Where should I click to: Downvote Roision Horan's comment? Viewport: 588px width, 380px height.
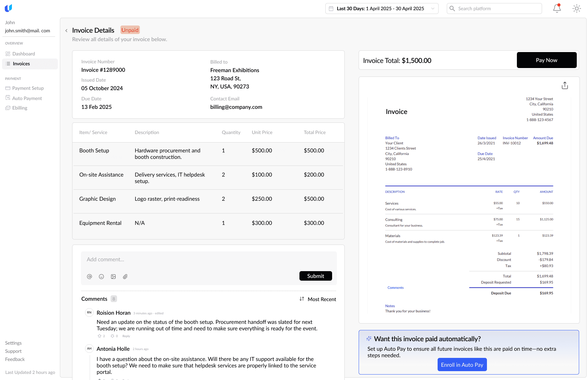tap(112, 336)
